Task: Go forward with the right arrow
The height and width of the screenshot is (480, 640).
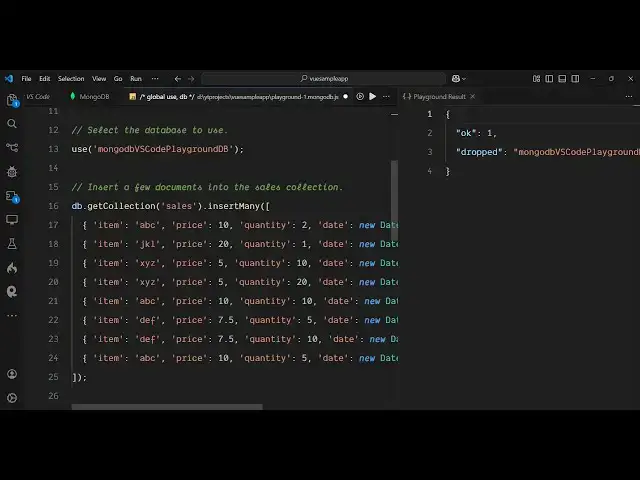Action: pos(191,79)
